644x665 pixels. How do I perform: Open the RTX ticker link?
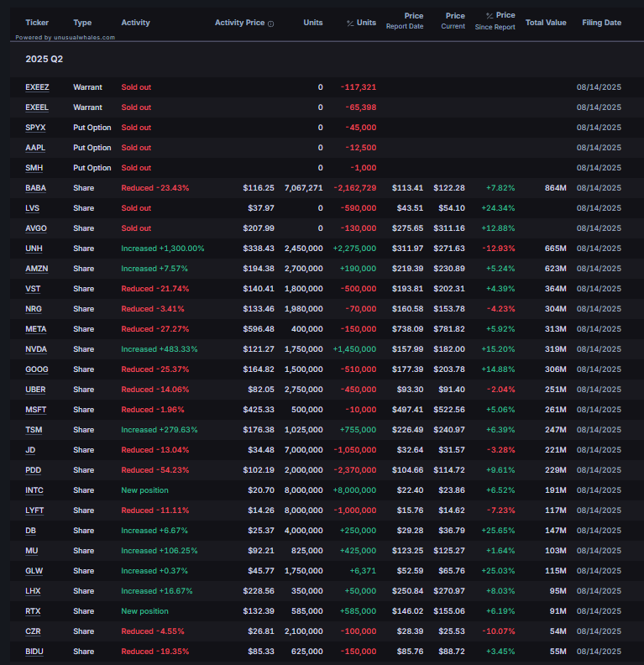click(33, 611)
